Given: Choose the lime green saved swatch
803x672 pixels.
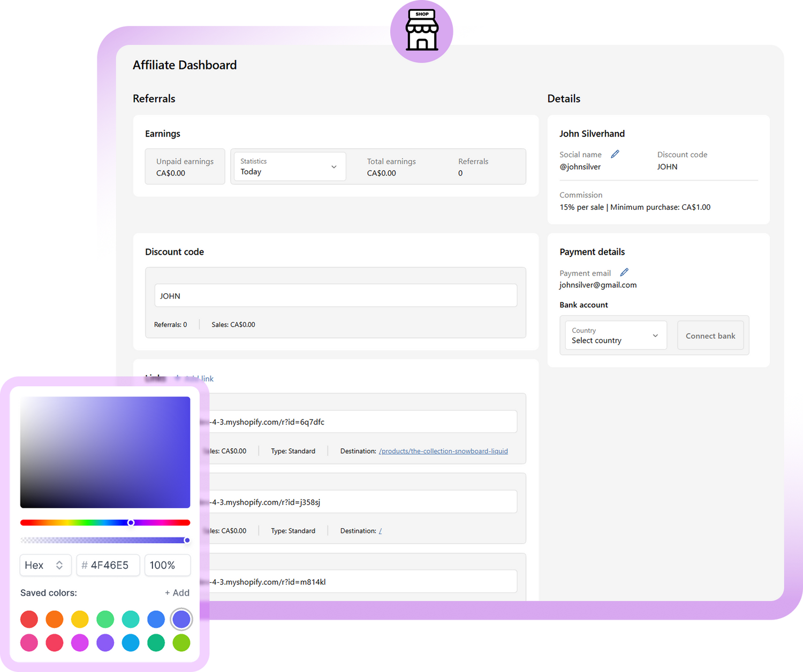Looking at the screenshot, I should click(x=181, y=643).
